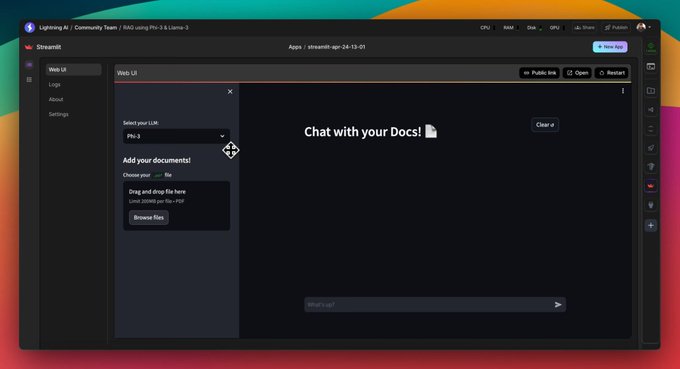The width and height of the screenshot is (680, 369).
Task: Select the Streamlit crown icon in right rail
Action: (x=651, y=186)
